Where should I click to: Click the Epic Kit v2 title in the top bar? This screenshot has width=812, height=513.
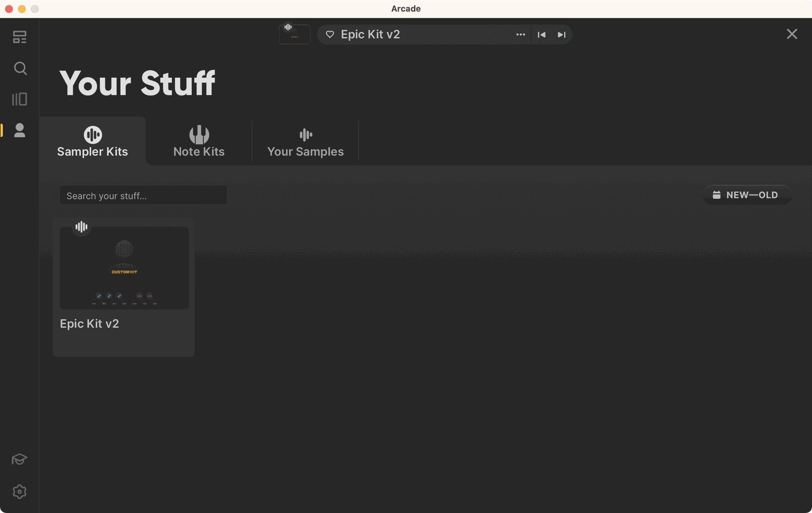pos(371,34)
